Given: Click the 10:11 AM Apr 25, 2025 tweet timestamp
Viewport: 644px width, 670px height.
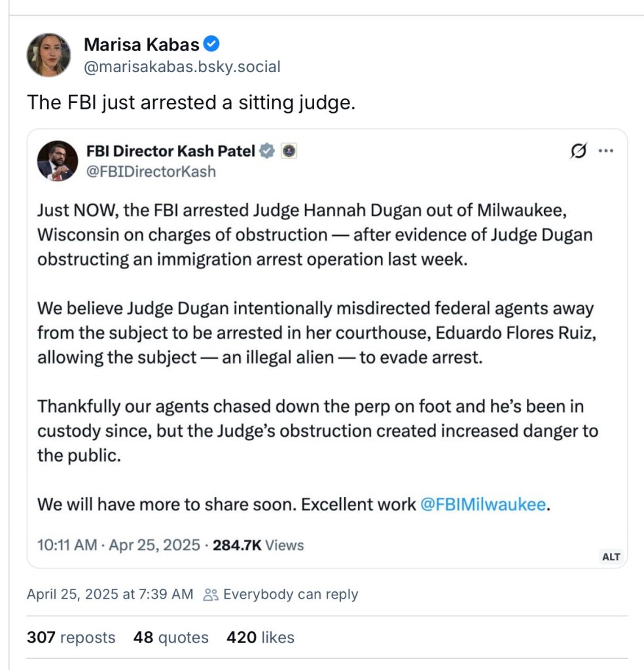Looking at the screenshot, I should point(118,545).
